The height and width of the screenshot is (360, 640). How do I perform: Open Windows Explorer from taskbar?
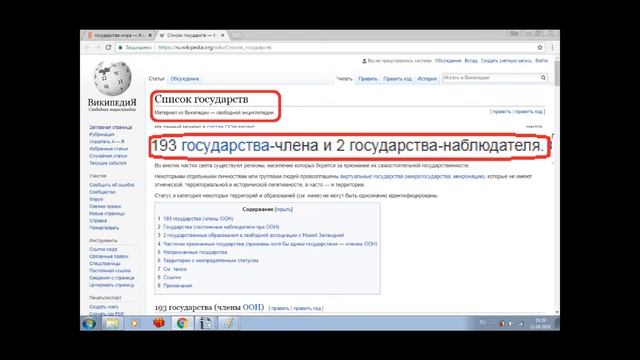tap(112, 323)
